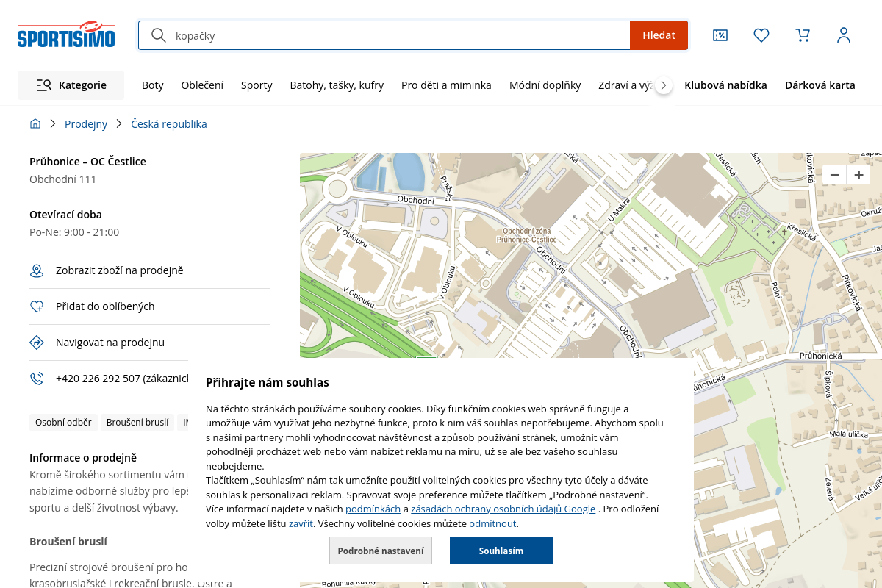
Task: Click the odmítnout link in cookie text
Action: [492, 524]
